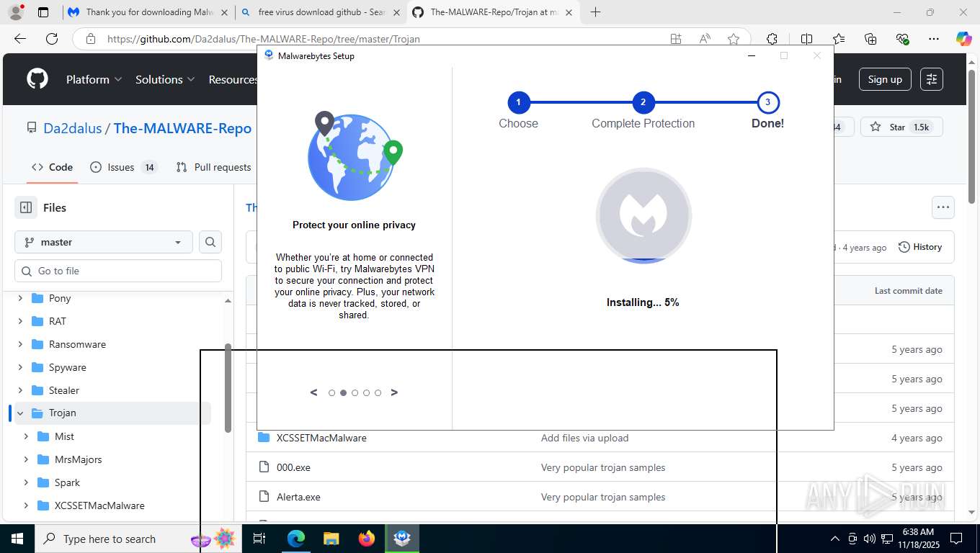980x553 pixels.
Task: Open the Collections icon in Edge toolbar
Action: (x=870, y=39)
